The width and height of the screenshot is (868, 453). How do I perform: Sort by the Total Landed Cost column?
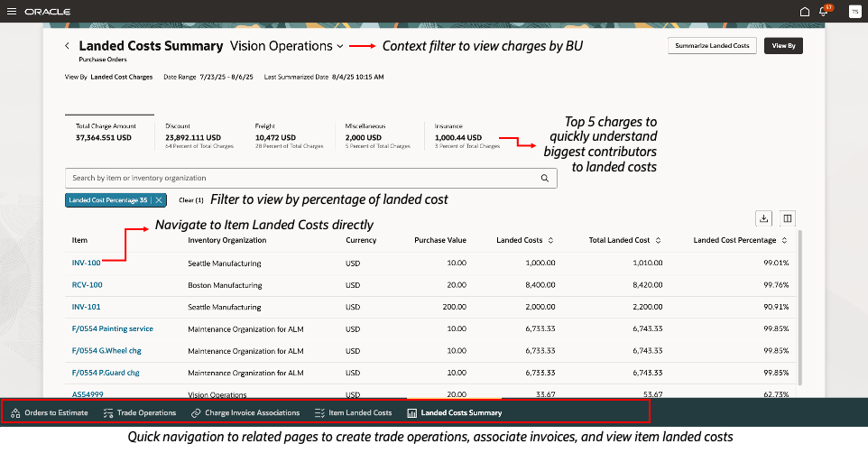658,240
